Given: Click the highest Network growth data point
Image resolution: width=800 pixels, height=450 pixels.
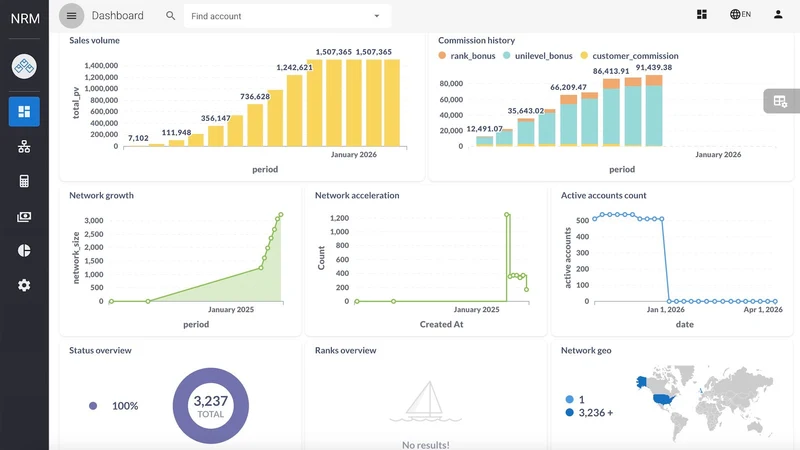Looking at the screenshot, I should tap(281, 215).
